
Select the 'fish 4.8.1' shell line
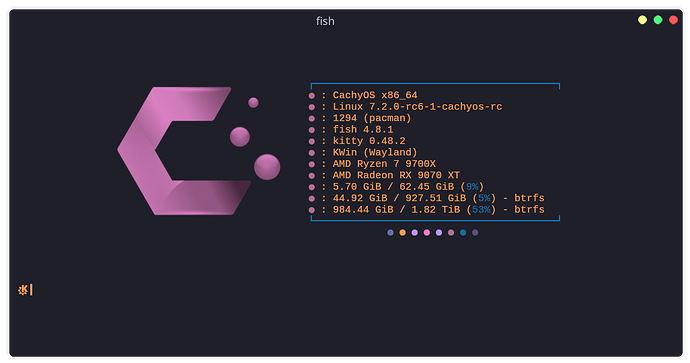(363, 129)
